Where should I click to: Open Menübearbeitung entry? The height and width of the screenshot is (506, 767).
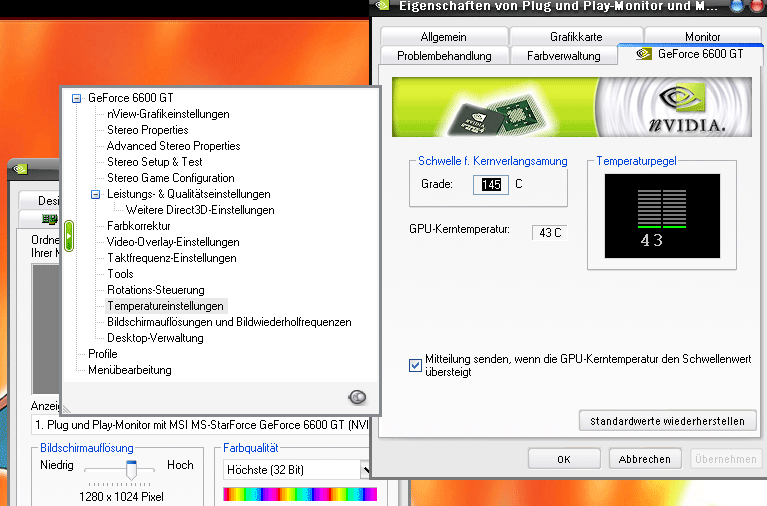pyautogui.click(x=130, y=370)
